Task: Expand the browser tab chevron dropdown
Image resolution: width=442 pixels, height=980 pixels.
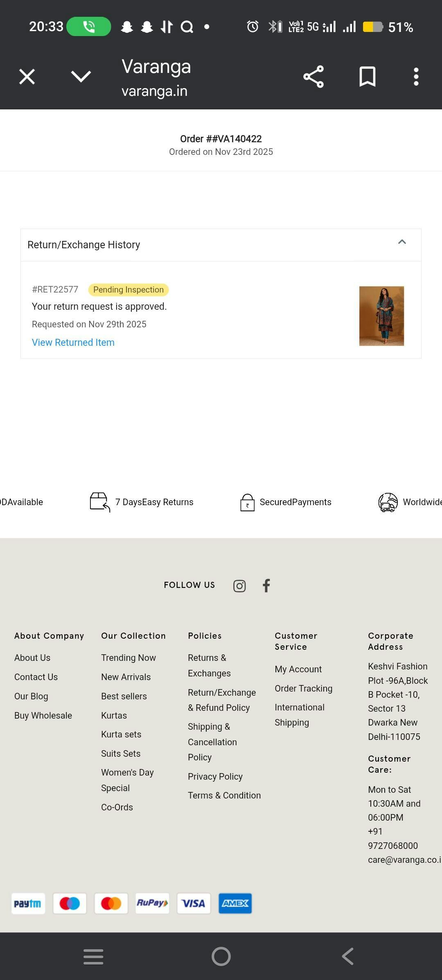Action: (x=81, y=77)
